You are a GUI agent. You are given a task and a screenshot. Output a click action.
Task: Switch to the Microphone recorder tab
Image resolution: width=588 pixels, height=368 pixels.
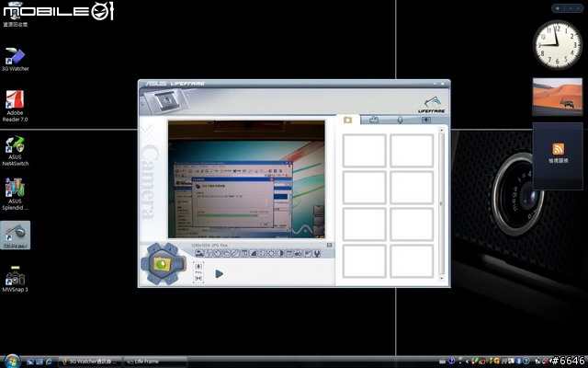click(401, 120)
